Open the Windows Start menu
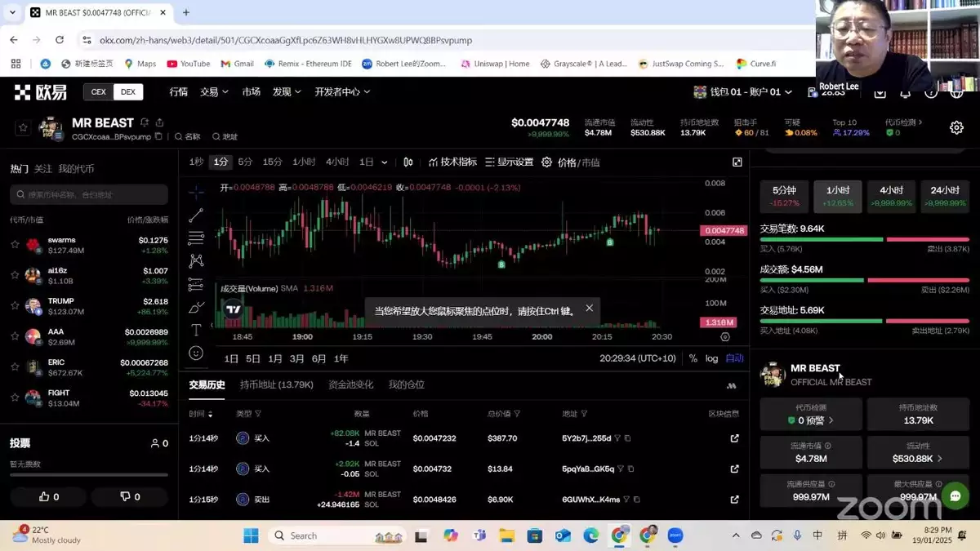The height and width of the screenshot is (551, 980). click(251, 535)
